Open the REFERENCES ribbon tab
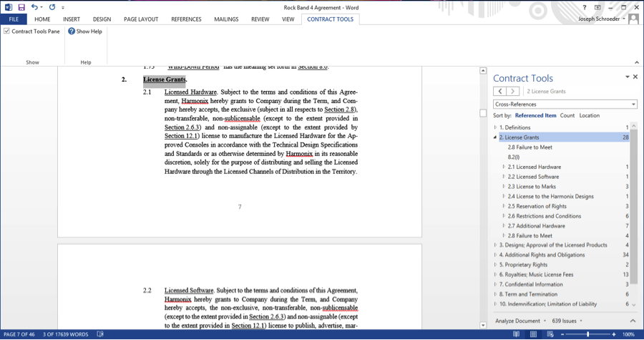 click(186, 19)
